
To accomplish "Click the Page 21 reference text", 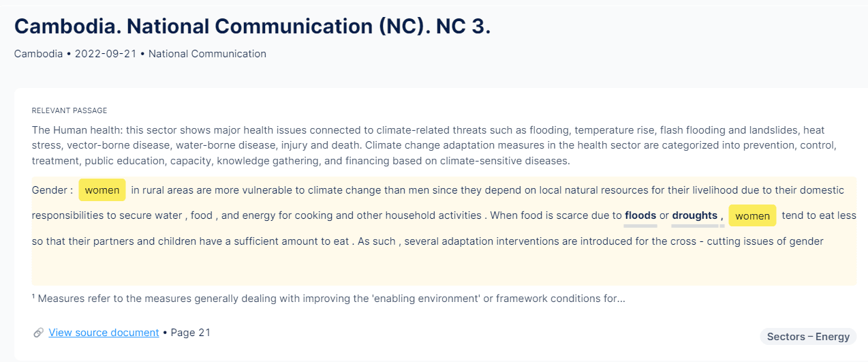I will [x=191, y=333].
